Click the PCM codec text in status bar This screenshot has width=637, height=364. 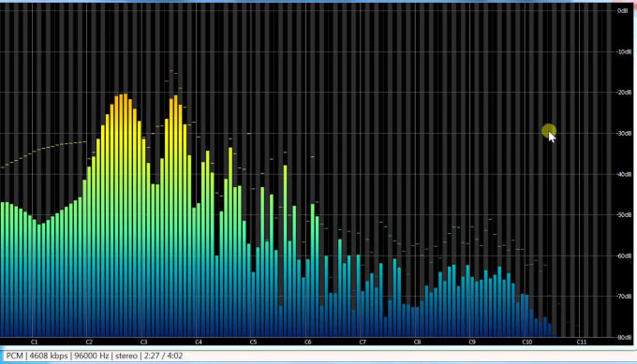click(x=15, y=356)
